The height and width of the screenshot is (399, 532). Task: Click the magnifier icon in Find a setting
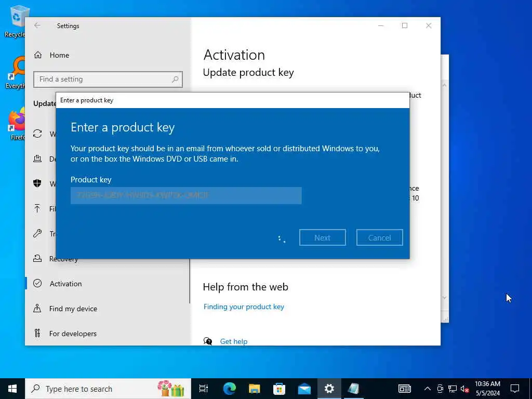click(175, 79)
